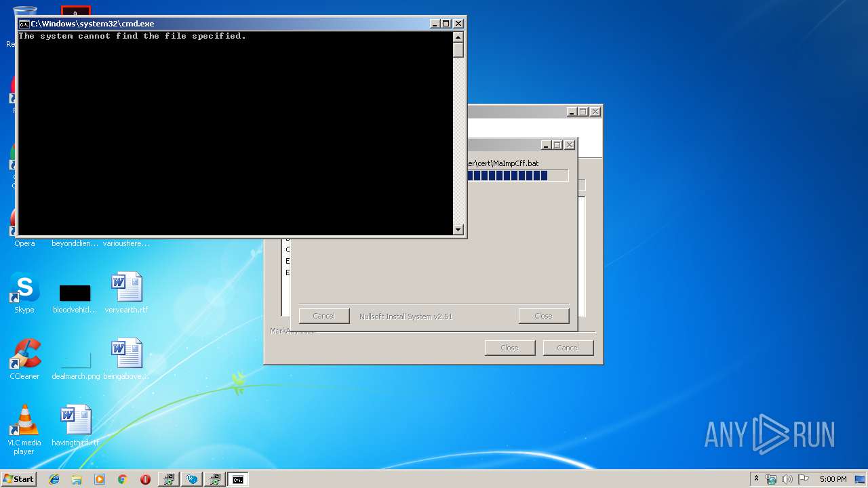Switch to the blue tag application in taskbar
The width and height of the screenshot is (868, 488).
[192, 479]
